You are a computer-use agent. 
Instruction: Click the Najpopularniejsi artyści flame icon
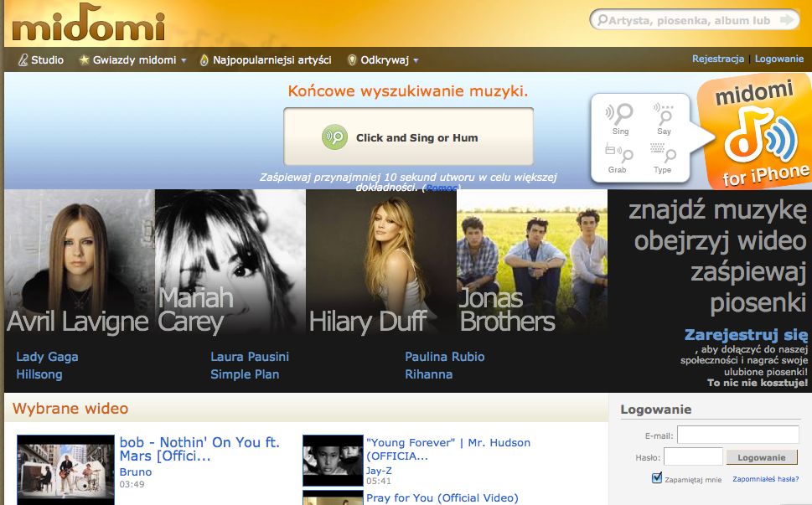pos(204,60)
